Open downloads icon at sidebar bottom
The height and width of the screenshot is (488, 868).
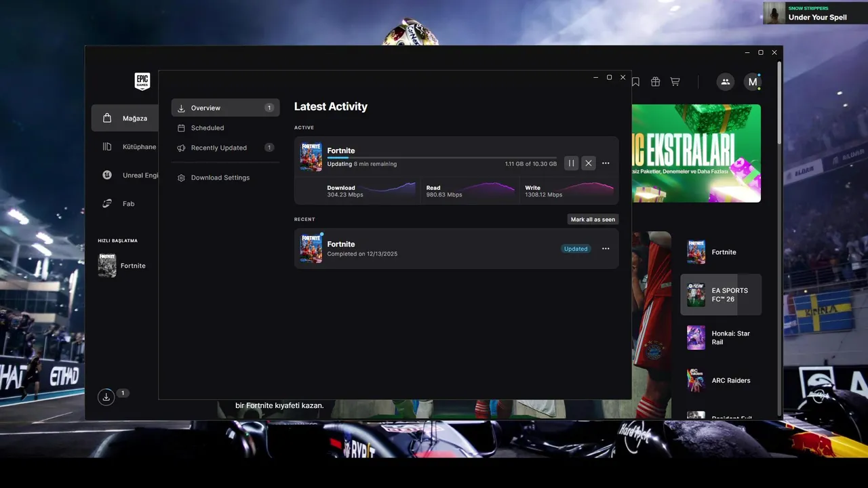coord(106,397)
